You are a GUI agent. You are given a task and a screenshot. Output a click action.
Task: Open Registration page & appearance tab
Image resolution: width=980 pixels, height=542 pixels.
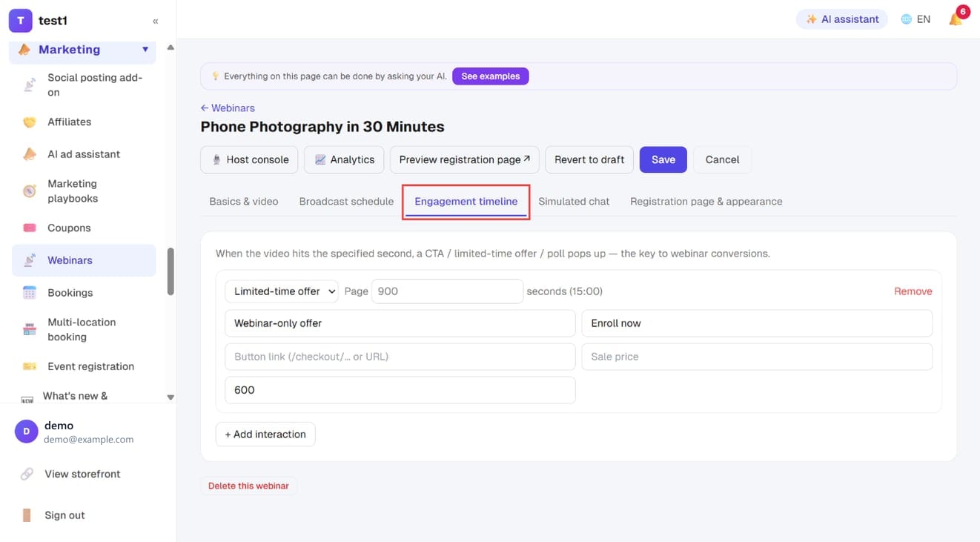click(x=706, y=202)
